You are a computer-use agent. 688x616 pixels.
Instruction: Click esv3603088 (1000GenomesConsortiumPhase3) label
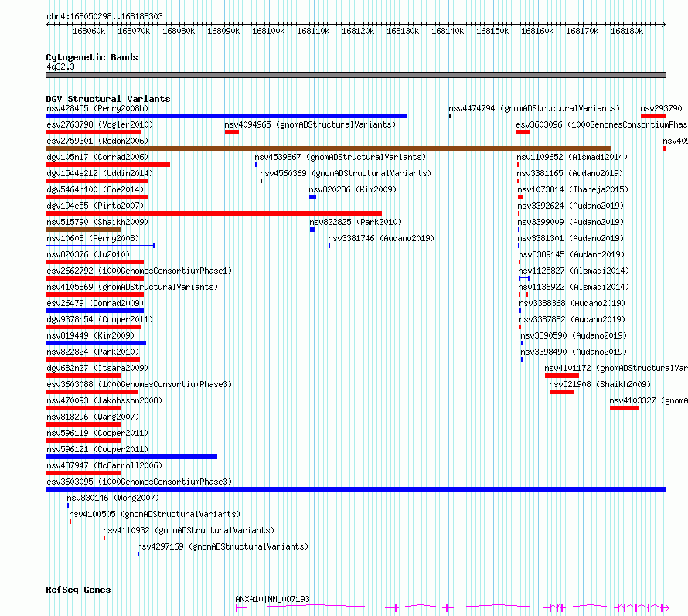click(139, 384)
